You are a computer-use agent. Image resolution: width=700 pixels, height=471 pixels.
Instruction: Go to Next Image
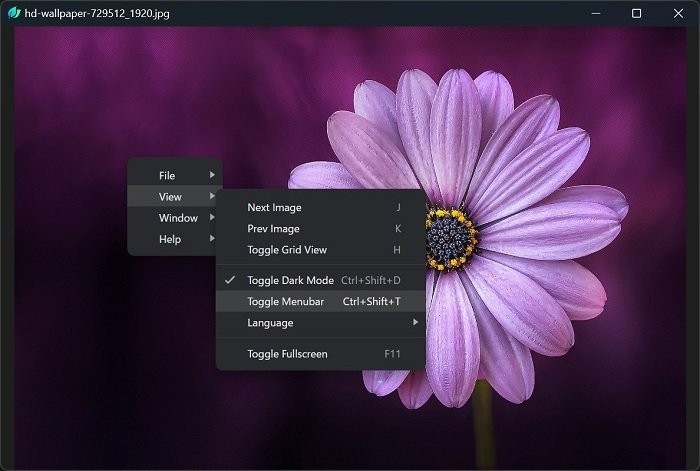coord(274,208)
